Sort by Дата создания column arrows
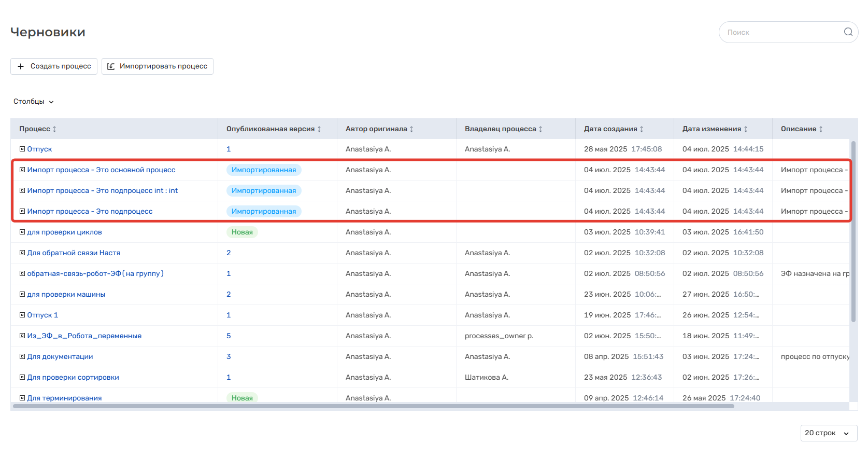The height and width of the screenshot is (457, 868). point(642,129)
